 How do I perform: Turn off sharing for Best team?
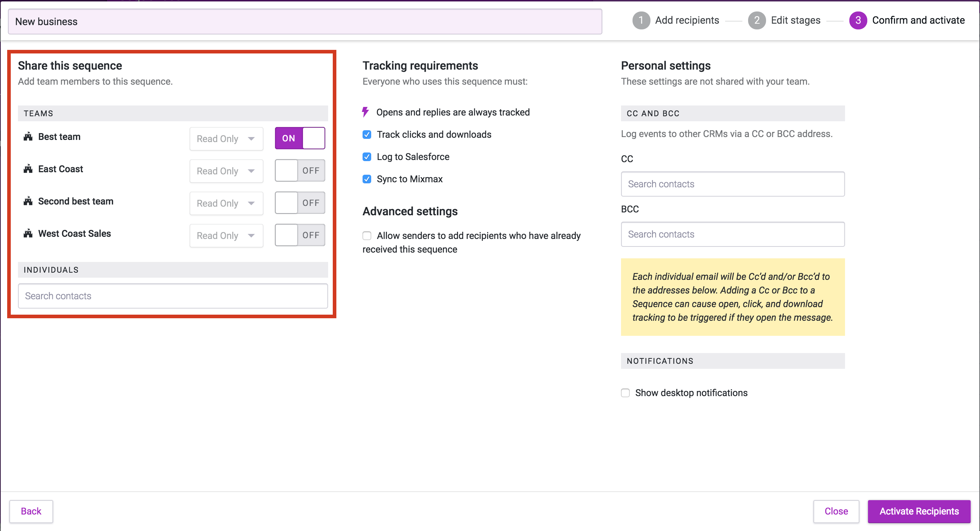click(300, 138)
